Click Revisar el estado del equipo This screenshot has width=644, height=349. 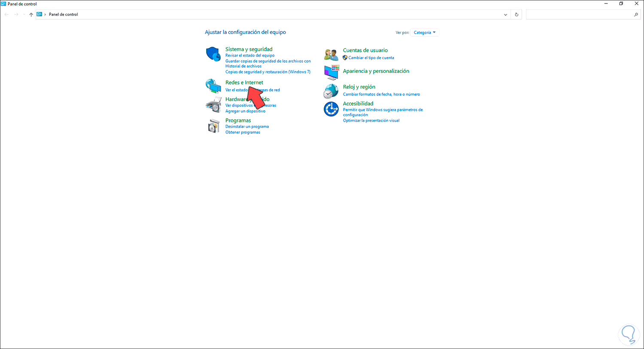pyautogui.click(x=250, y=55)
